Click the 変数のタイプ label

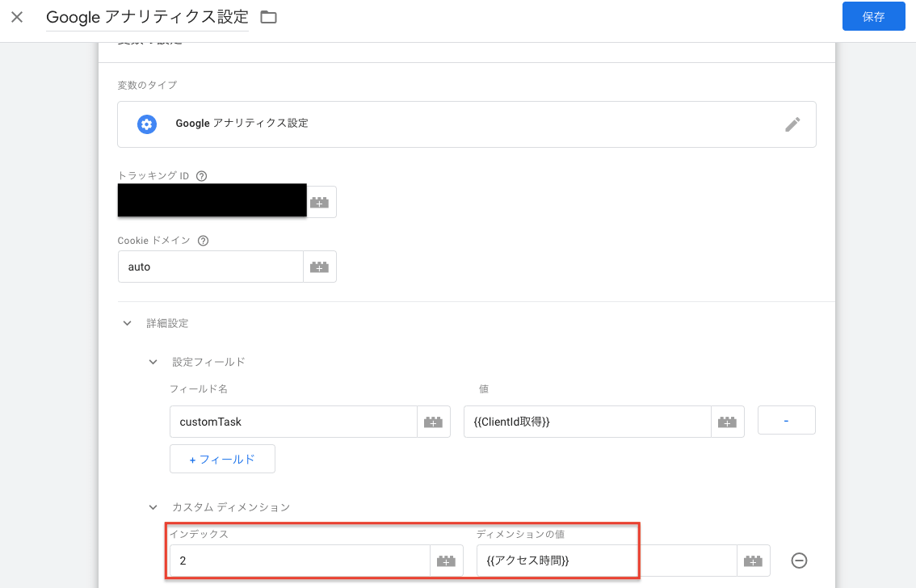click(147, 86)
